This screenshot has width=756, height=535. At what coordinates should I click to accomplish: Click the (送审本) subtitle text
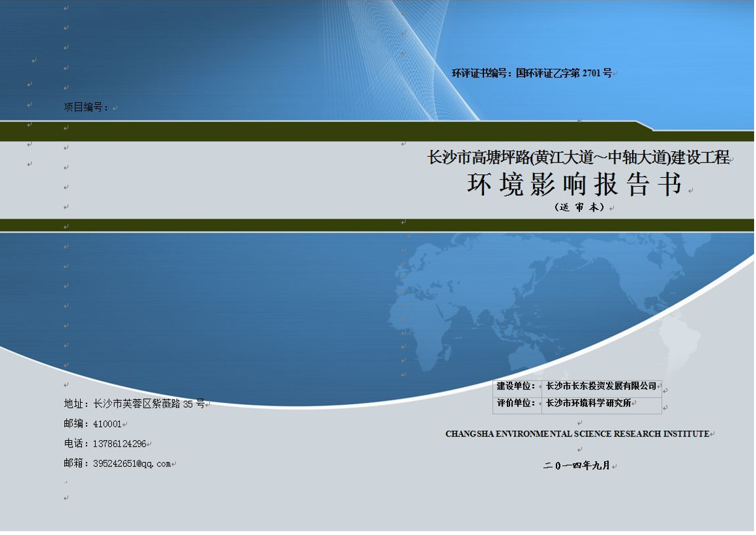pyautogui.click(x=579, y=208)
